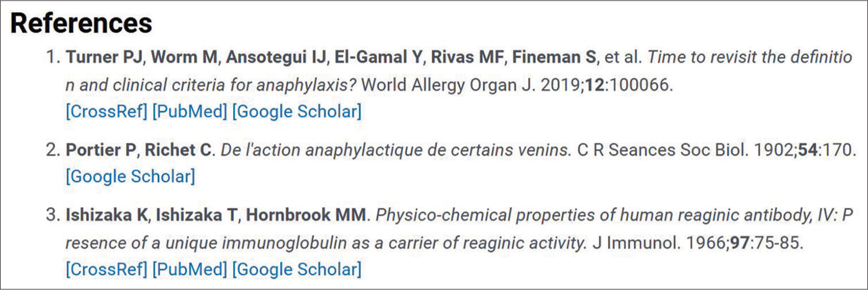This screenshot has width=868, height=290.
Task: Click author name Turner PJ
Action: [100, 57]
